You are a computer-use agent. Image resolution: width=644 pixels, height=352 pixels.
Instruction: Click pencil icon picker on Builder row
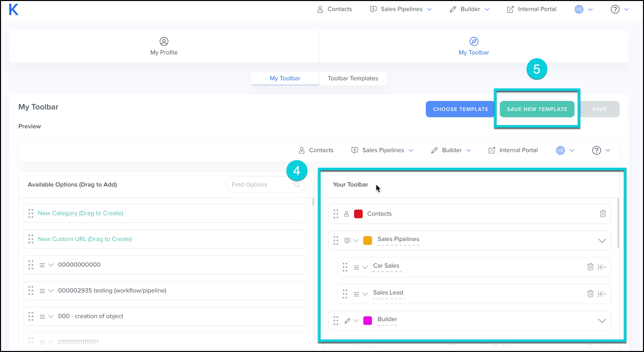click(347, 321)
